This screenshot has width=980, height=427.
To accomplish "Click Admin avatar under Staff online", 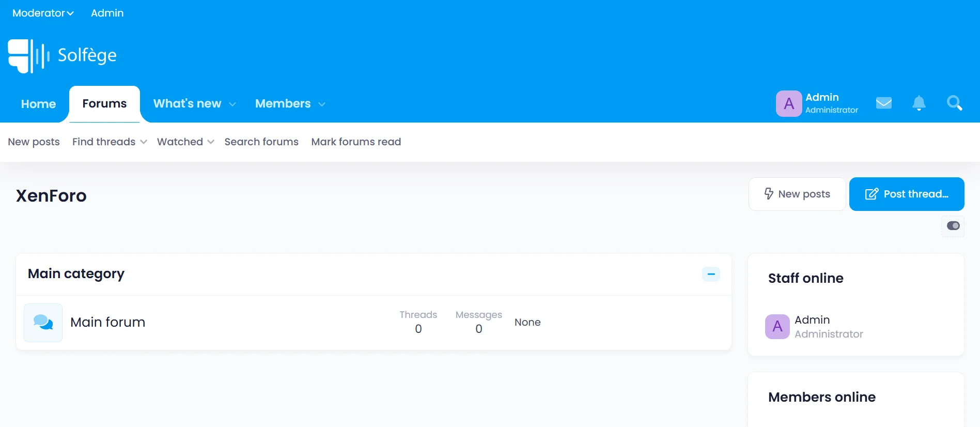I will pyautogui.click(x=777, y=327).
